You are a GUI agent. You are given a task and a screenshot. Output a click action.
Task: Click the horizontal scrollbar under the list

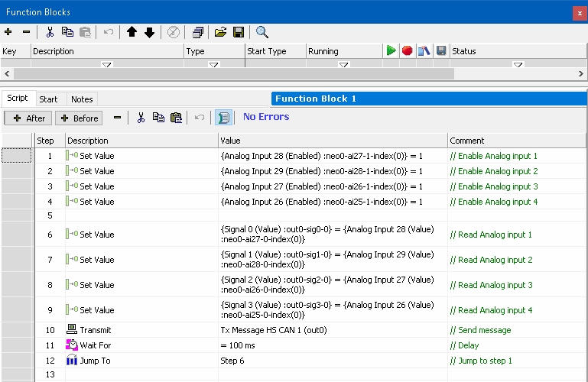click(229, 74)
